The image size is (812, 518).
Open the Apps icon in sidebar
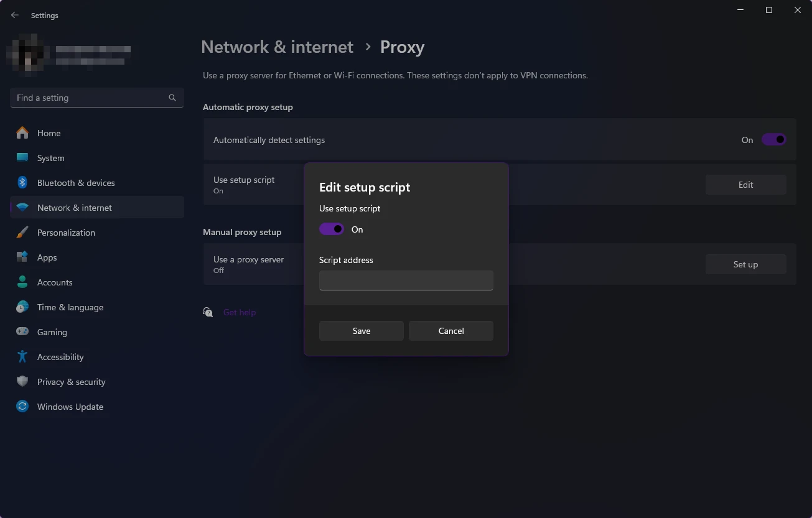pyautogui.click(x=22, y=257)
